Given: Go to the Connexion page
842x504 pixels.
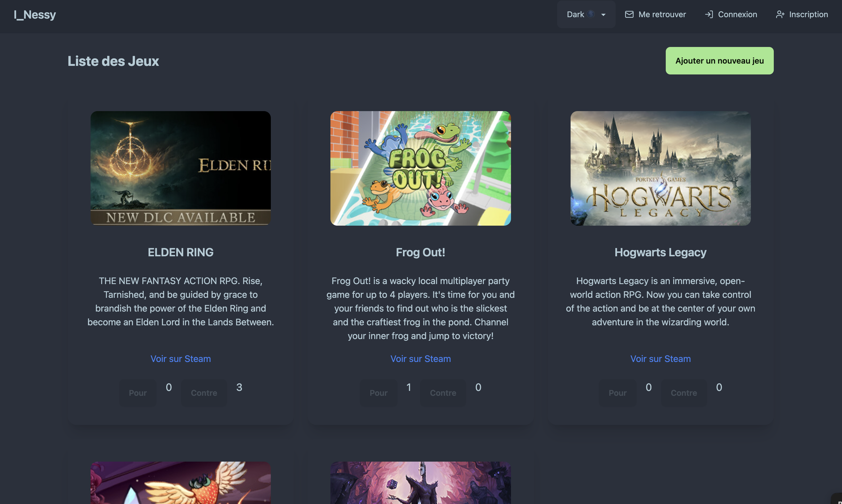Looking at the screenshot, I should tap(731, 14).
